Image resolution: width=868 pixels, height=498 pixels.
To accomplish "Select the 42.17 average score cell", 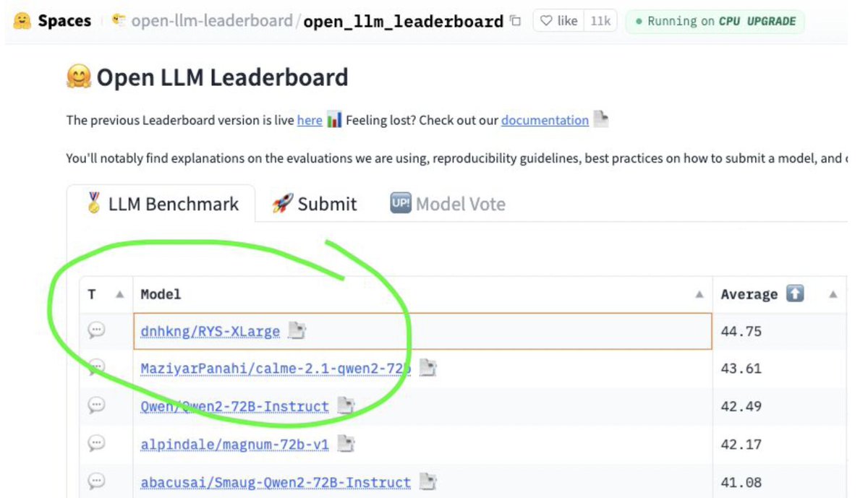I will coord(780,445).
